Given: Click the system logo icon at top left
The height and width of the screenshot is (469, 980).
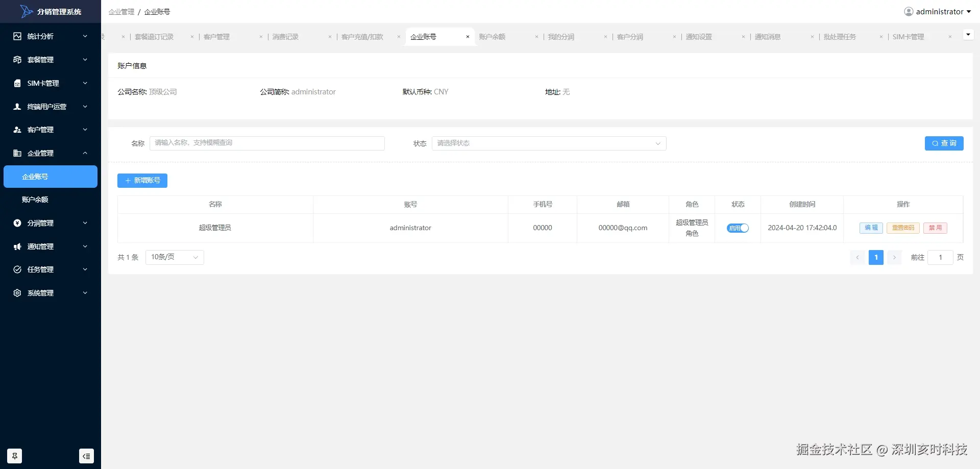Looking at the screenshot, I should point(27,11).
